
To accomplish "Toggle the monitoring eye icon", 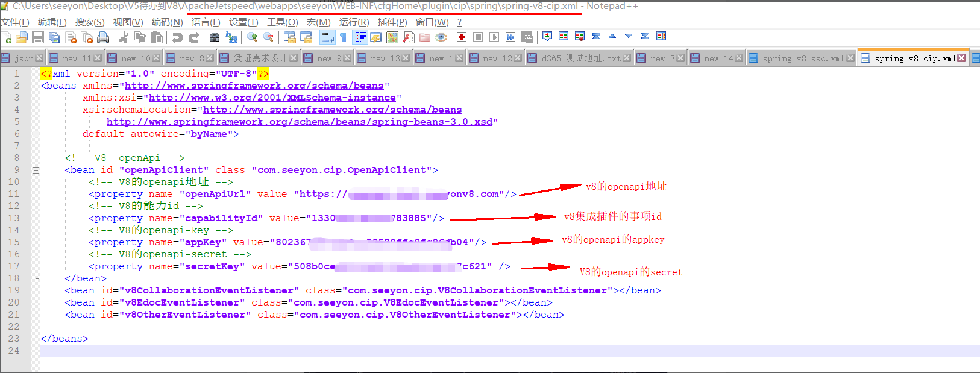I will pos(441,37).
